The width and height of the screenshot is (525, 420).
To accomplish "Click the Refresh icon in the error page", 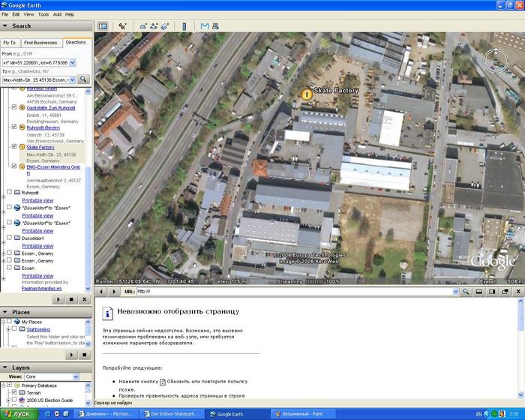I will (x=163, y=382).
